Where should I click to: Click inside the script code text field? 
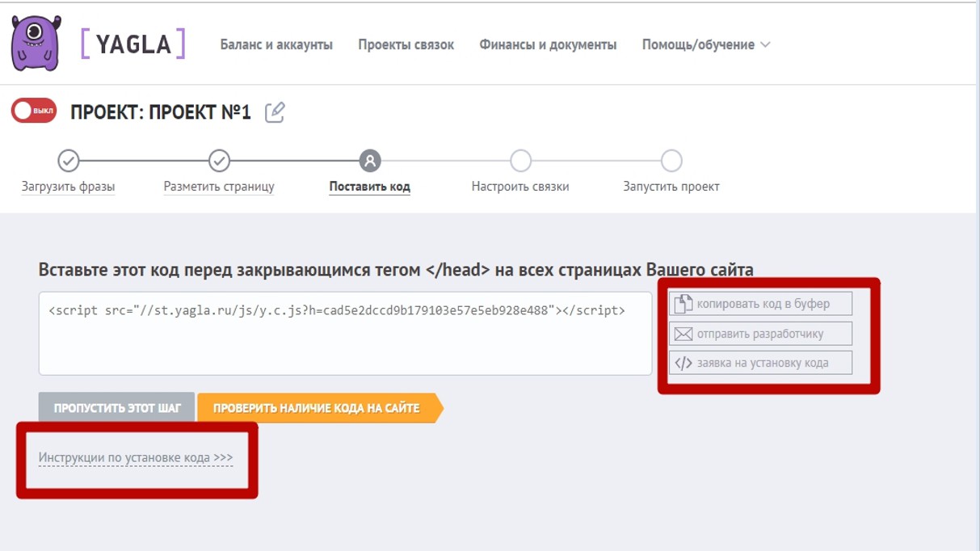345,334
